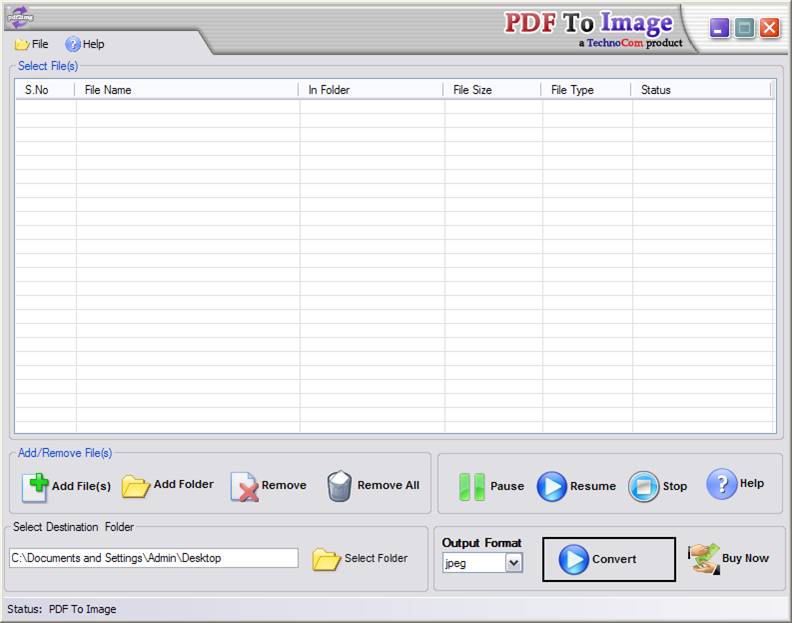The width and height of the screenshot is (792, 623).
Task: Click the destination folder path field
Action: [x=154, y=558]
